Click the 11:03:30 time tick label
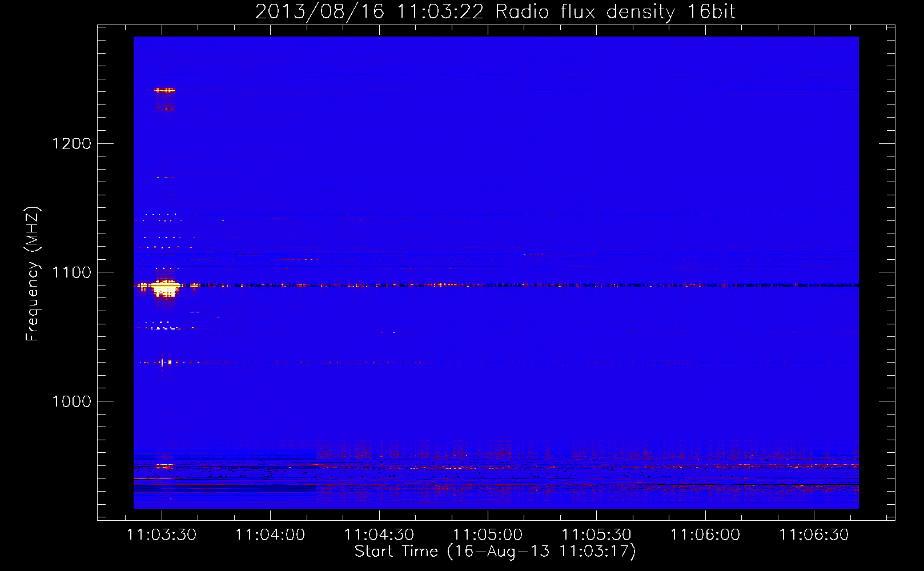This screenshot has height=571, width=924. (x=162, y=535)
